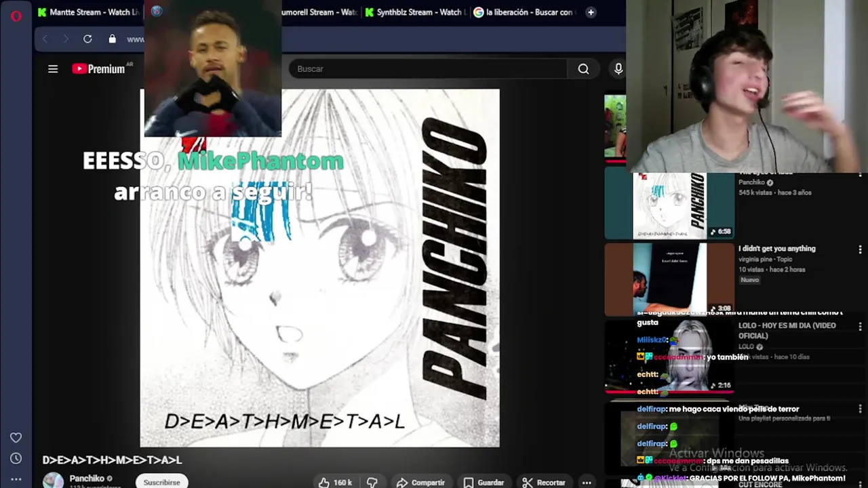Screen dimensions: 868x488
Task: Clip the video using Recortar
Action: click(x=544, y=482)
